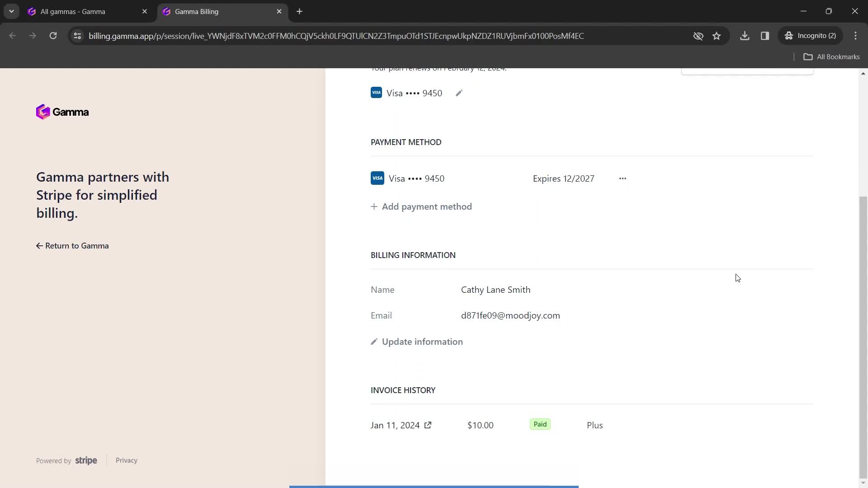Click Expires 12/2027 text

click(x=564, y=178)
